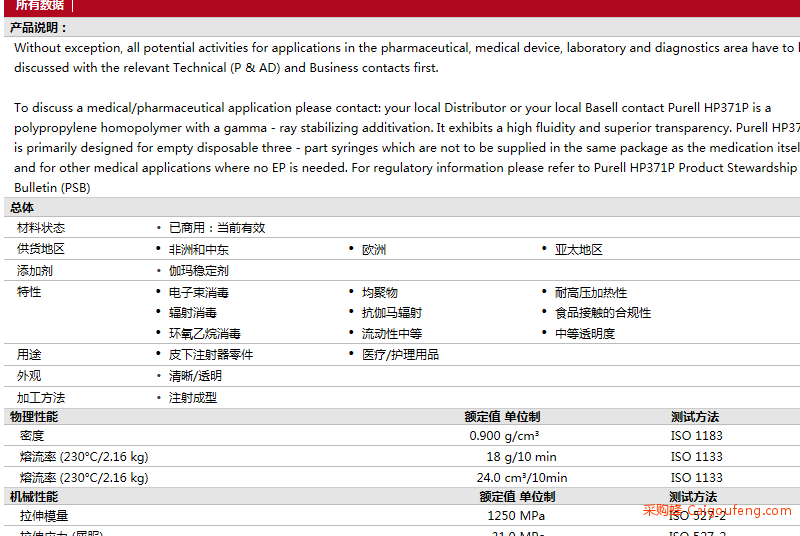800x536 pixels.
Task: Click the 加工方法 row label
Action: click(x=41, y=398)
